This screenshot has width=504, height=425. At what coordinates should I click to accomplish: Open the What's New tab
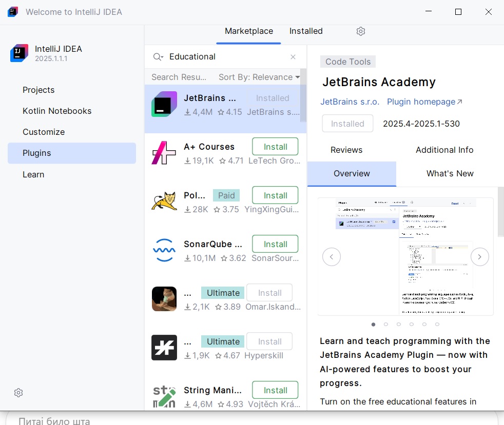[450, 174]
